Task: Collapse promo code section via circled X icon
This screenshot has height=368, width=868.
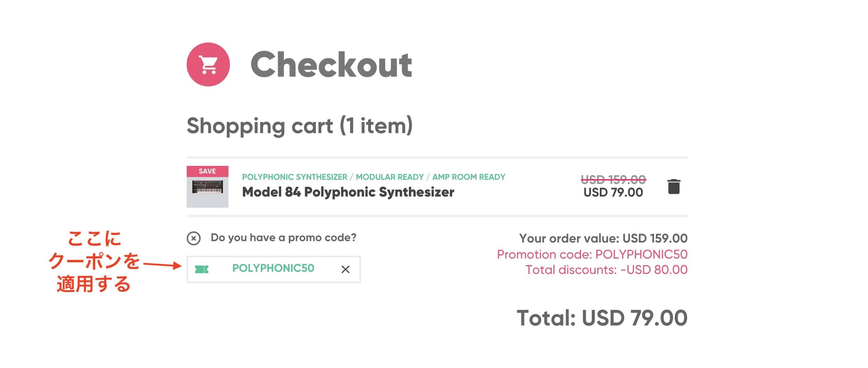Action: (x=194, y=238)
